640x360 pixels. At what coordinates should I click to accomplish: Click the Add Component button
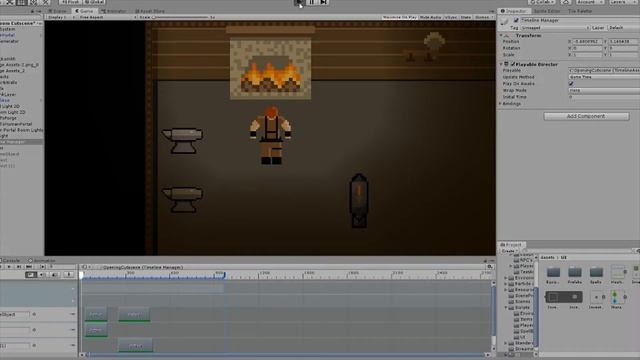coord(586,116)
